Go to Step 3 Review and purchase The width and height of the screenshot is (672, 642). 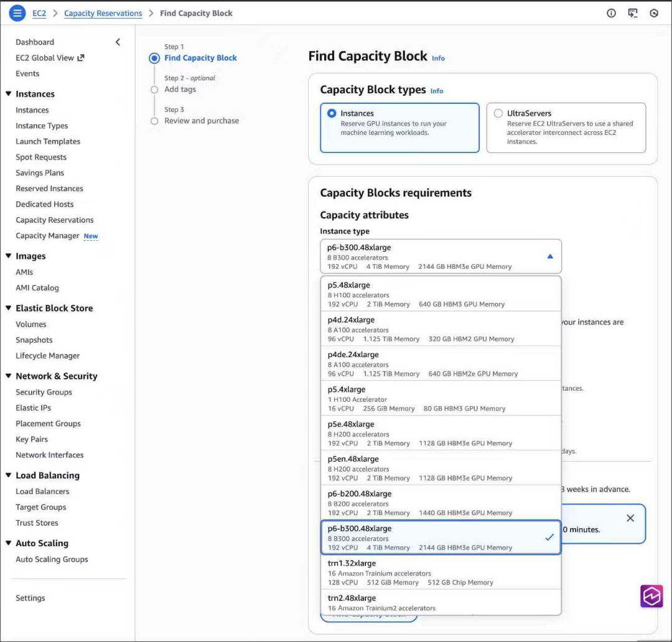click(202, 121)
